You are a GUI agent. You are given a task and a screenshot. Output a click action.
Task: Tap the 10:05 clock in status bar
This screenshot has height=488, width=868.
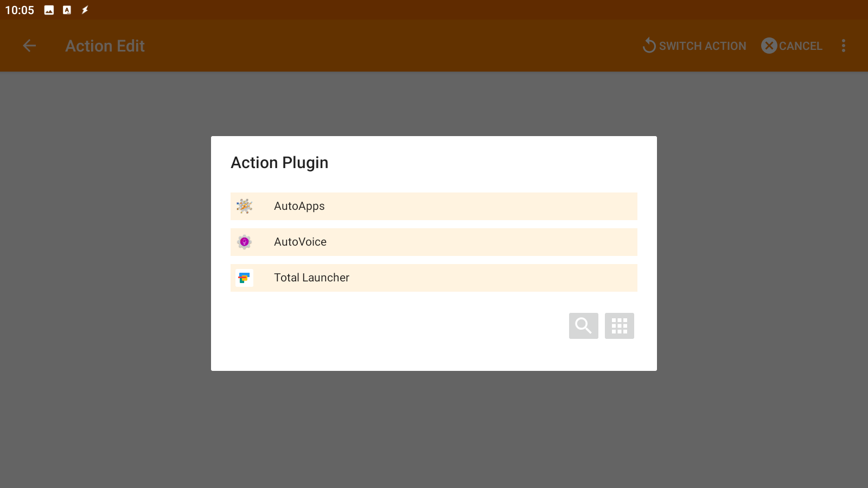20,10
